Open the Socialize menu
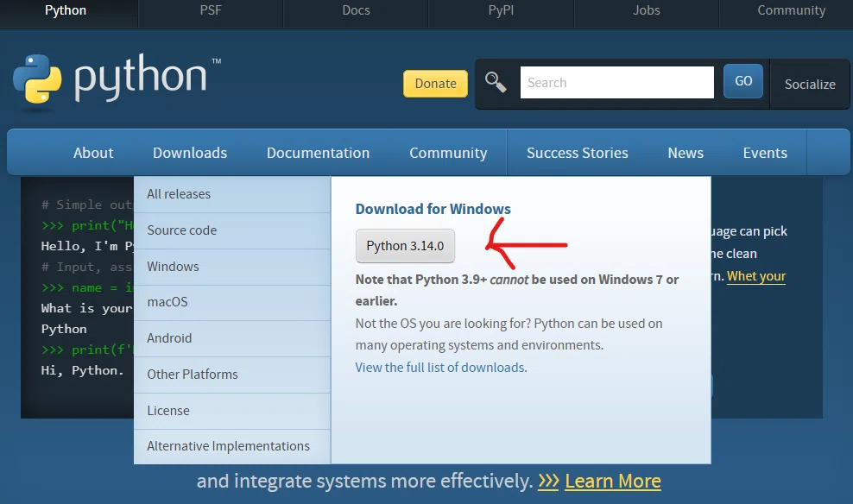Screen dimensions: 853x504 point(810,85)
